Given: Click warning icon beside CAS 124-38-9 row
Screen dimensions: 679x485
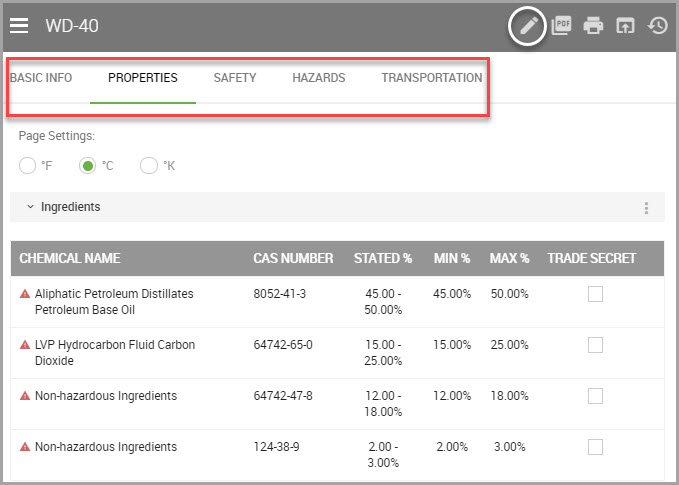Looking at the screenshot, I should [x=25, y=446].
